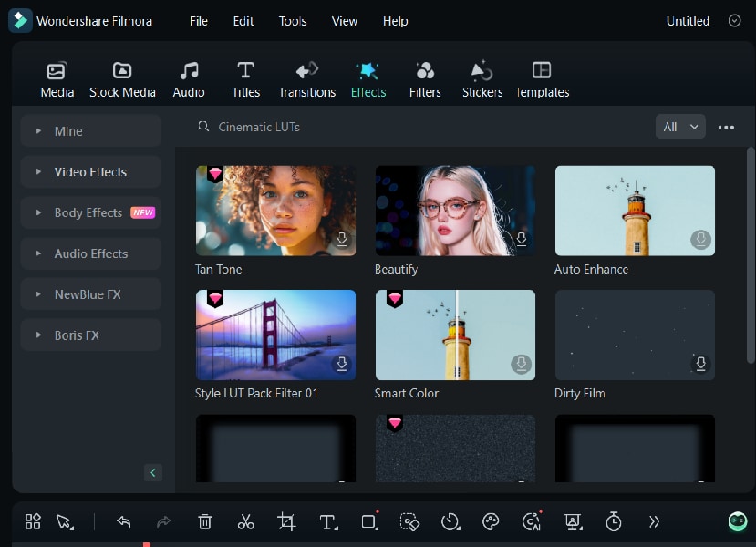Open the Tools menu
Image resolution: width=756 pixels, height=547 pixels.
tap(292, 21)
